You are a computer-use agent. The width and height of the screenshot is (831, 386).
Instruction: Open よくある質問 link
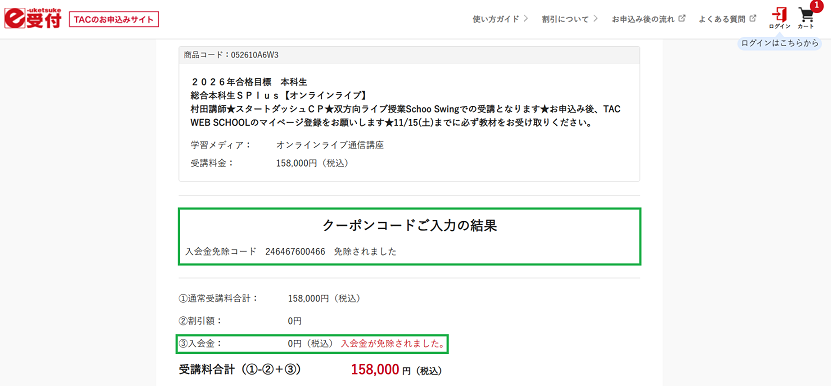click(722, 19)
